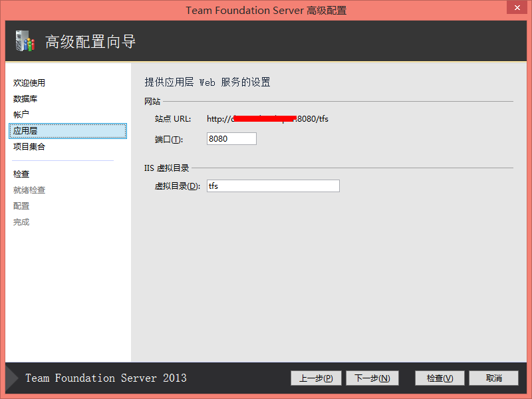Click the 虚拟目录(D) label
Image resolution: width=532 pixels, height=399 pixels.
[x=177, y=186]
